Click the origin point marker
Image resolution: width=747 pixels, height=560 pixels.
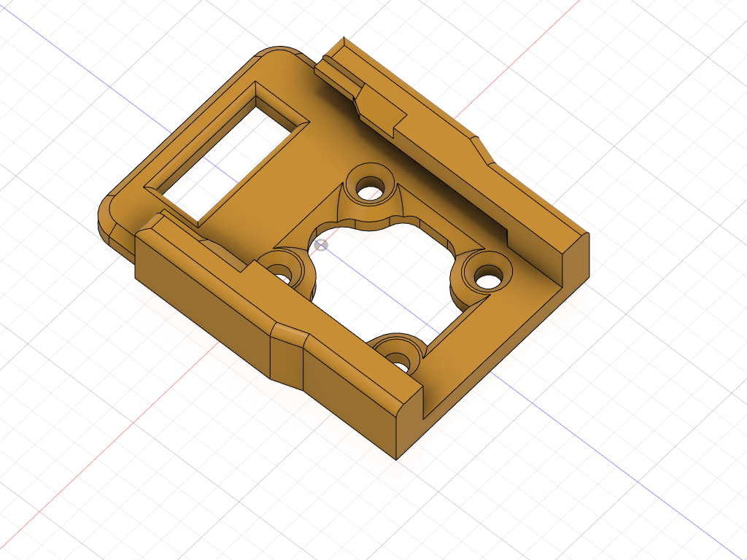pos(321,245)
